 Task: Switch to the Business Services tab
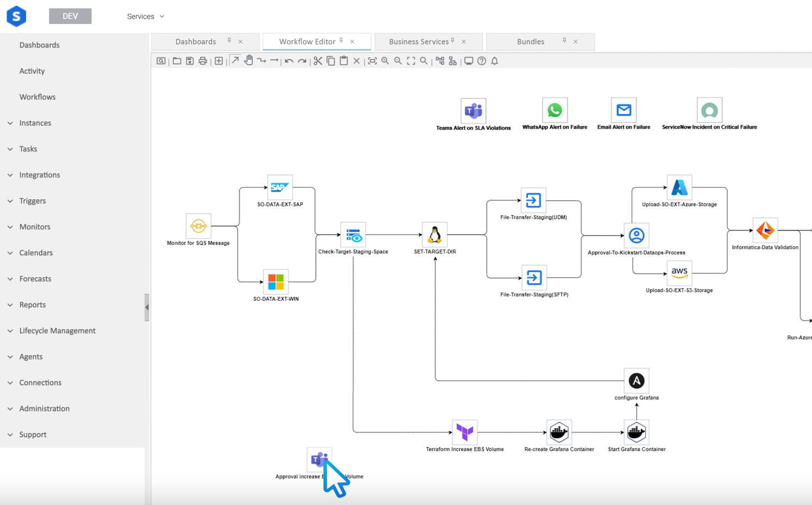coord(418,41)
